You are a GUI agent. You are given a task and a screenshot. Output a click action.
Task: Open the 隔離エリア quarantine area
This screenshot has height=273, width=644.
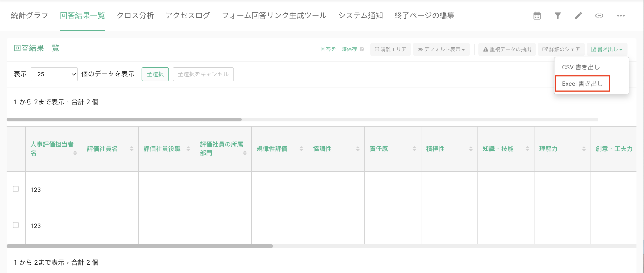[390, 49]
